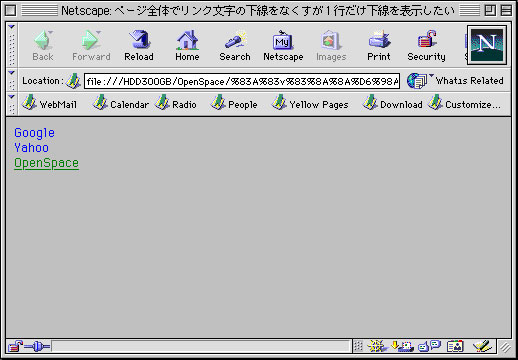
Task: Open the WebMail bookmark
Action: tap(49, 104)
